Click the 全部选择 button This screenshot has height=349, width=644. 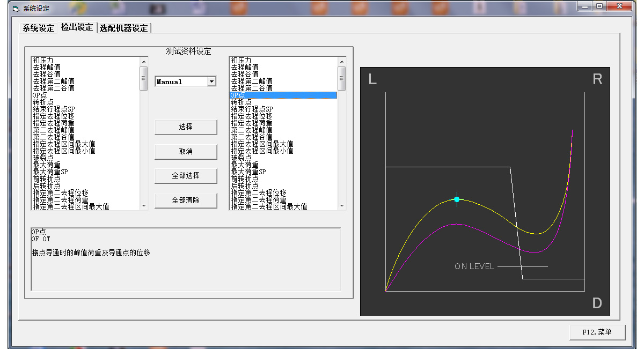click(186, 176)
